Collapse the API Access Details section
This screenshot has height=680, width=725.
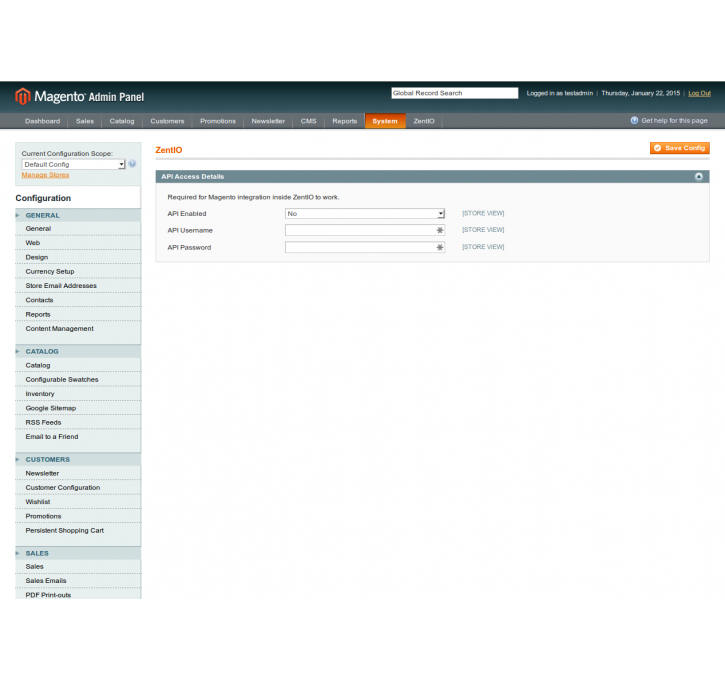(698, 177)
